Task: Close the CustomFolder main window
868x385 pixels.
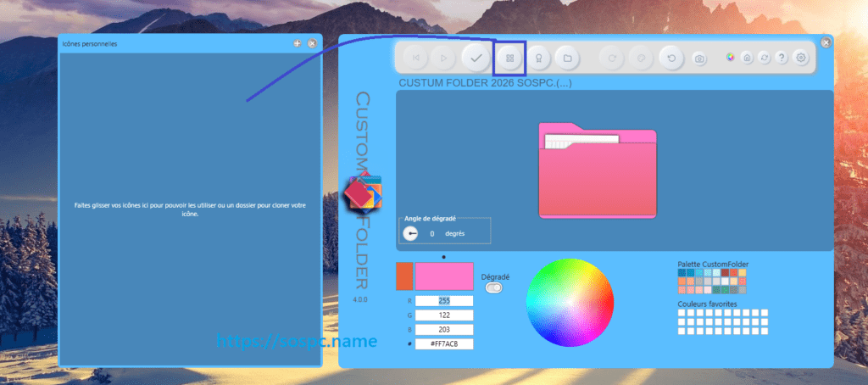Action: tap(826, 42)
